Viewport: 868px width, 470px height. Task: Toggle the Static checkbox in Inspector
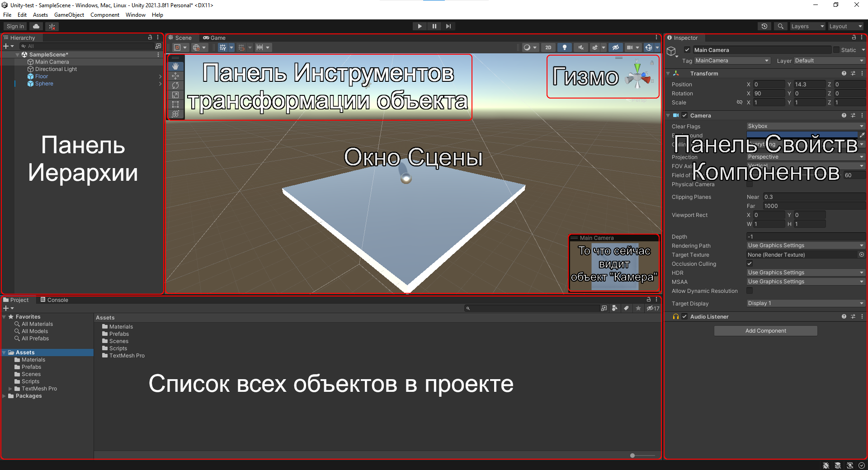(x=836, y=50)
